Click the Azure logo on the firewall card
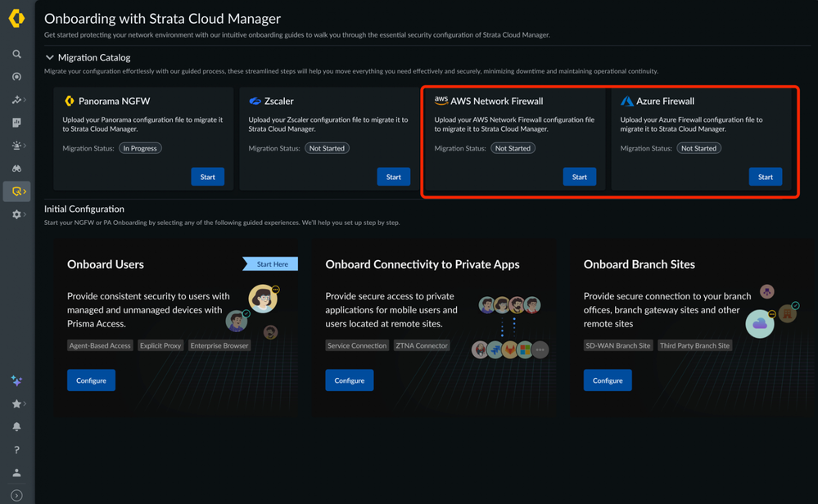 click(x=626, y=101)
